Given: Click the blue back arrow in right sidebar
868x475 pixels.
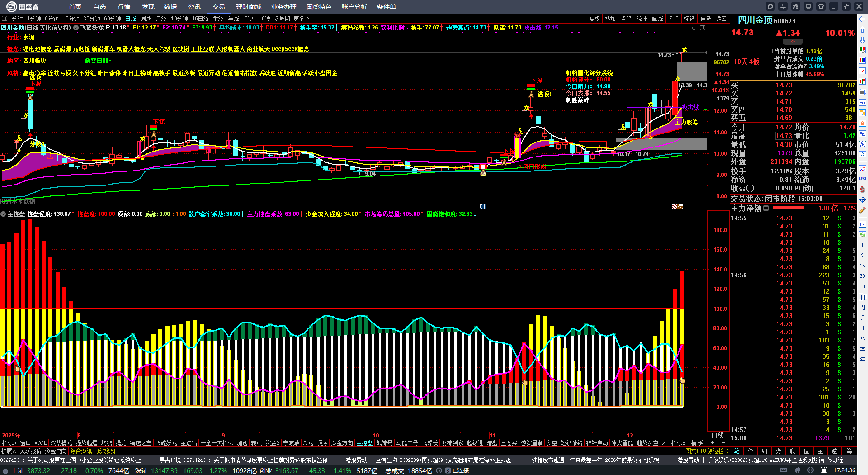Looking at the screenshot, I should (x=863, y=19).
